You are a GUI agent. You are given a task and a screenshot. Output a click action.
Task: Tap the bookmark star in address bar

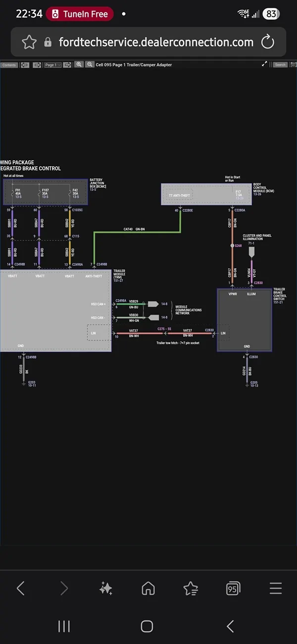[29, 42]
